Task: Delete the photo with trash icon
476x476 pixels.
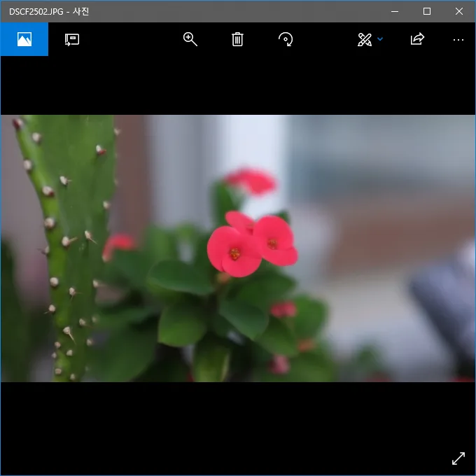Action: [x=237, y=39]
